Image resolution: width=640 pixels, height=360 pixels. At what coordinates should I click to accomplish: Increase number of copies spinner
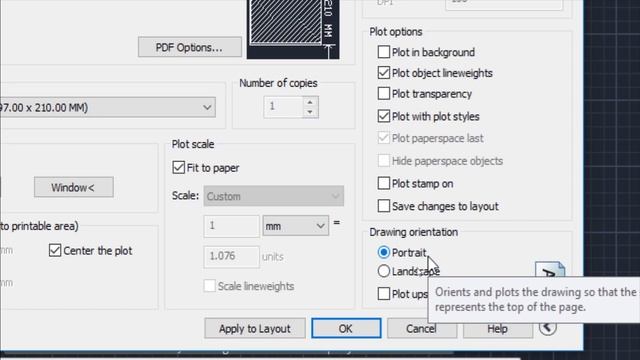[x=310, y=102]
